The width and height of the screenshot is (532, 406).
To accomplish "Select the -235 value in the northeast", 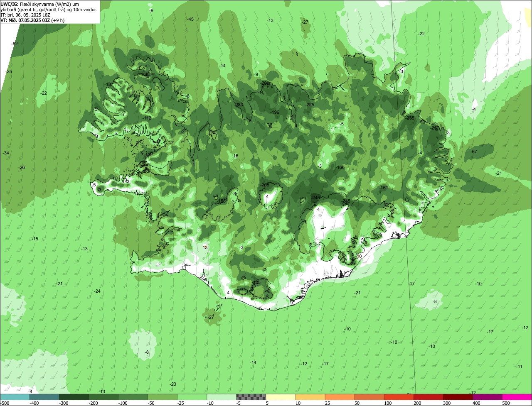I will click(410, 118).
